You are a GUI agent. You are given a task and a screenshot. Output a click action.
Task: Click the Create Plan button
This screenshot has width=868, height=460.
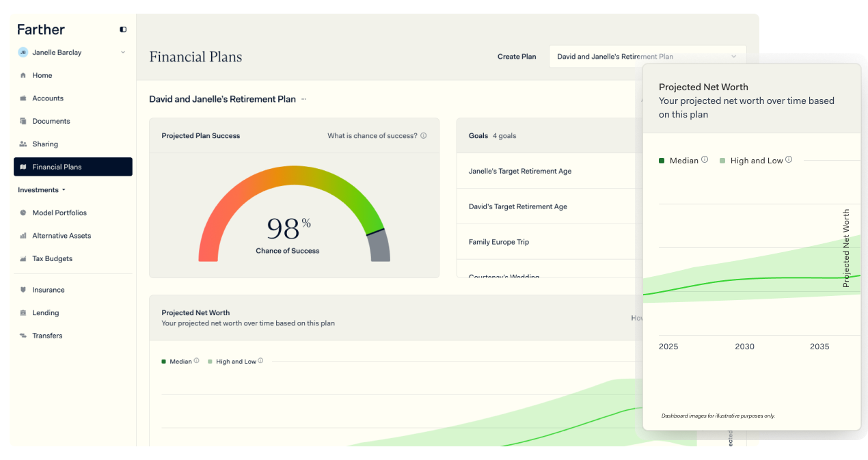click(517, 57)
